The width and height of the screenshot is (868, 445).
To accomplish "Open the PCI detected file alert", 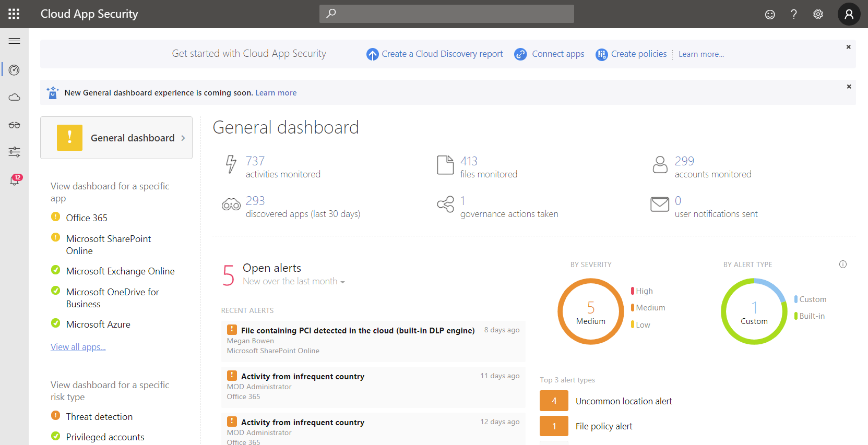I will tap(373, 341).
